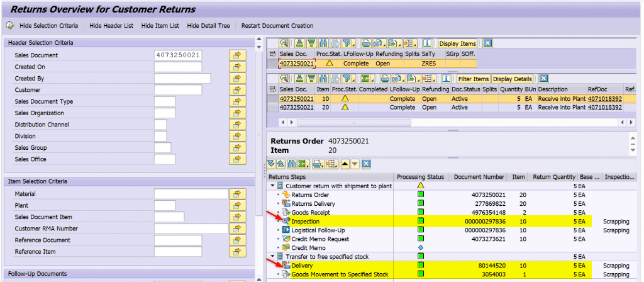Viewport: 644px width, 282px height.
Task: Click Print icon in detail tree toolbar
Action: (x=318, y=164)
